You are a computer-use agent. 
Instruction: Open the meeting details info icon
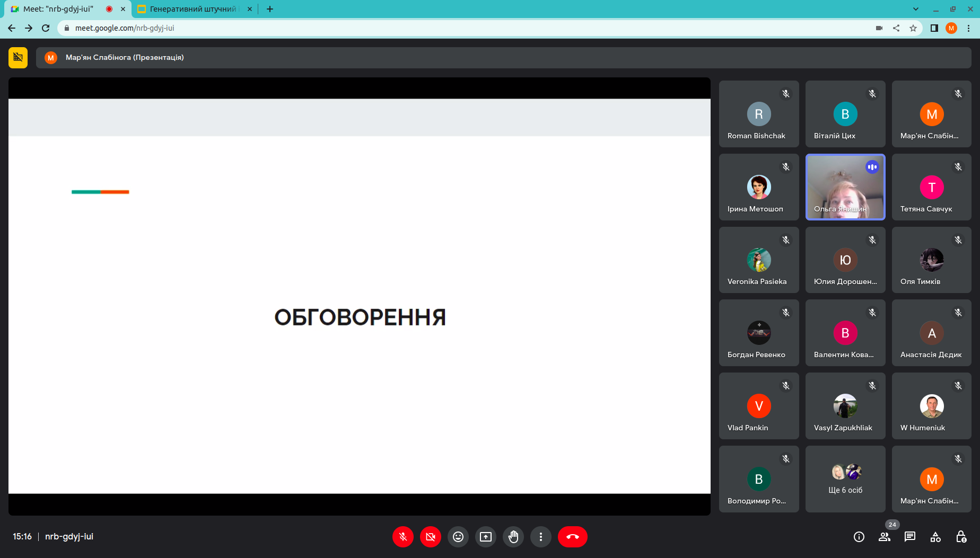pos(859,537)
